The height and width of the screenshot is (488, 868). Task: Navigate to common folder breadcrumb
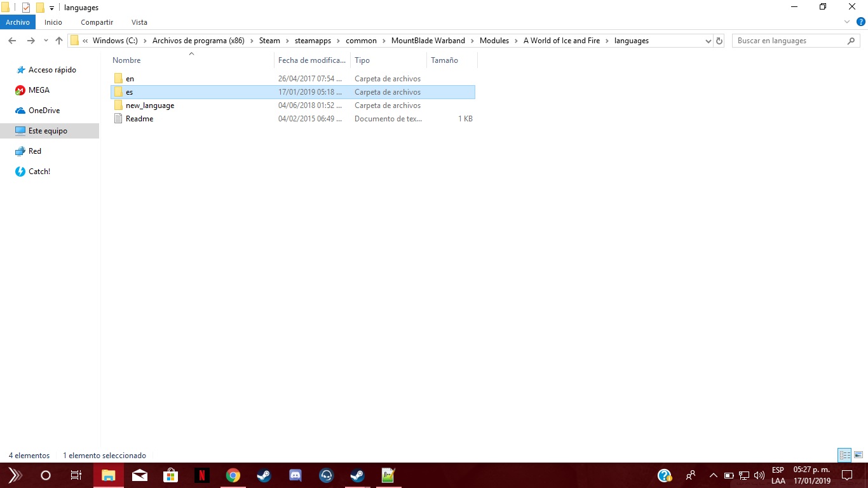pos(361,41)
